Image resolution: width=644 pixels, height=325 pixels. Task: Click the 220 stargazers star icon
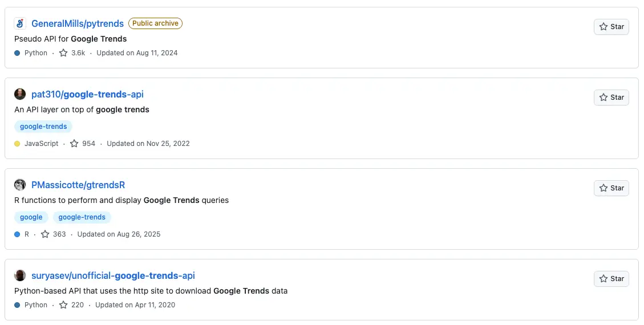63,305
